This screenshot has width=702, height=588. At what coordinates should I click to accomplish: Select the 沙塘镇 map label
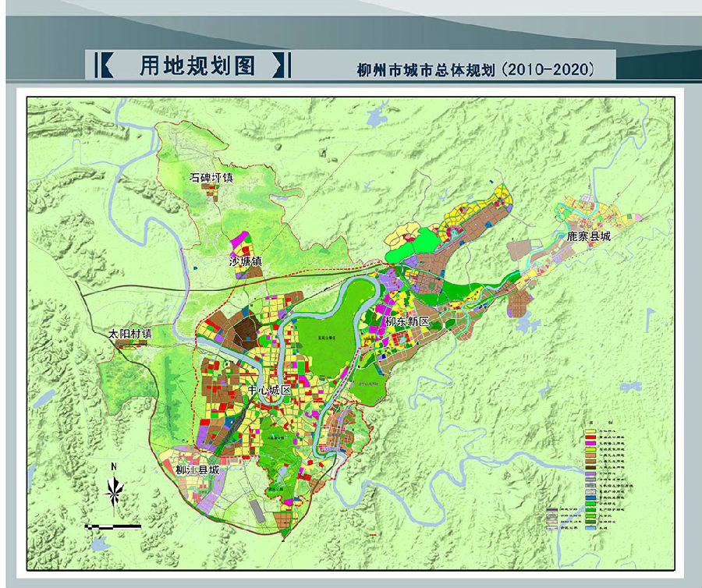point(245,260)
